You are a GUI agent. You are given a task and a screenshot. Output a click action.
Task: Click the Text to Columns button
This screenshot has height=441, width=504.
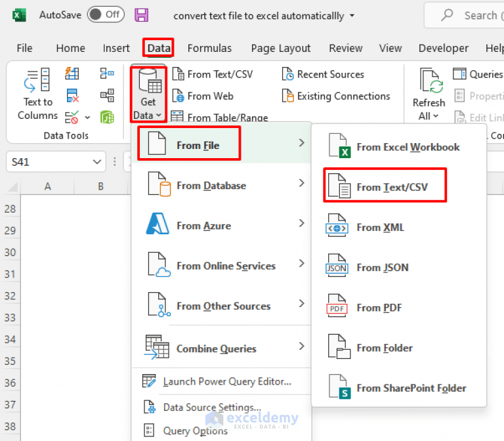pos(37,94)
